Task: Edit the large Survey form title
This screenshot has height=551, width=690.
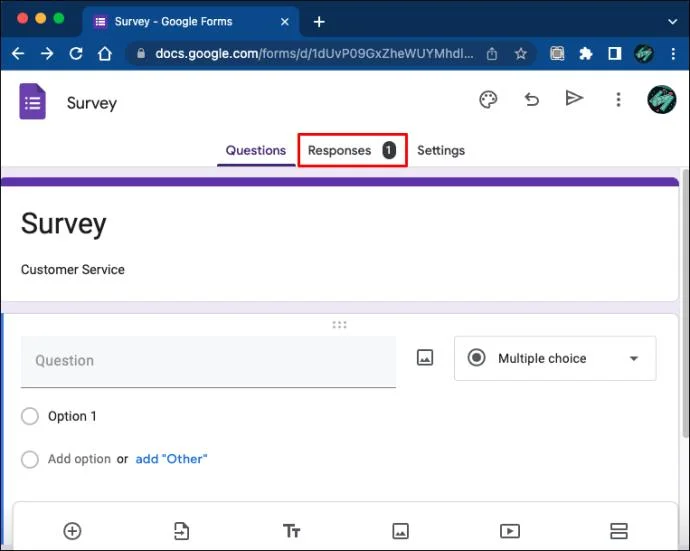Action: tap(64, 224)
